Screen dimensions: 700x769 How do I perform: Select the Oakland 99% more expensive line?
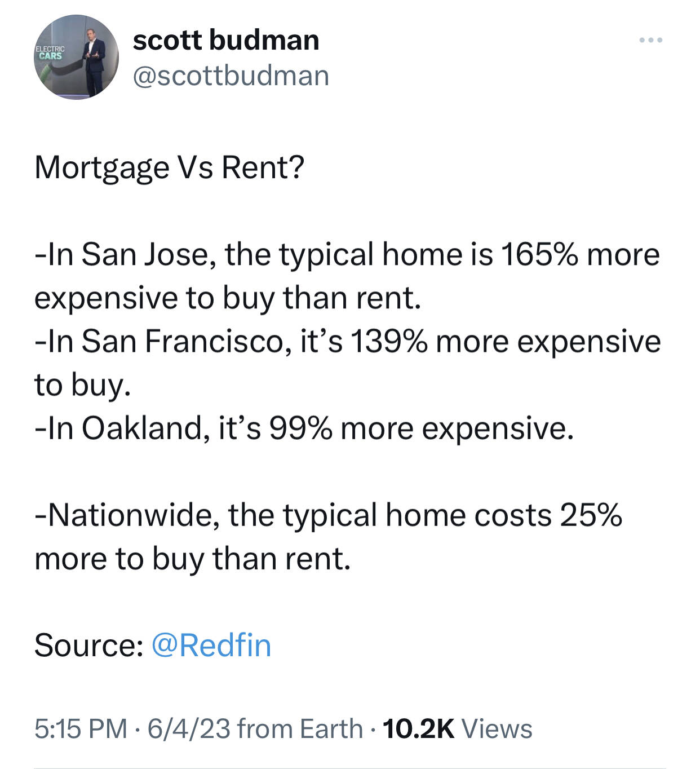point(304,428)
